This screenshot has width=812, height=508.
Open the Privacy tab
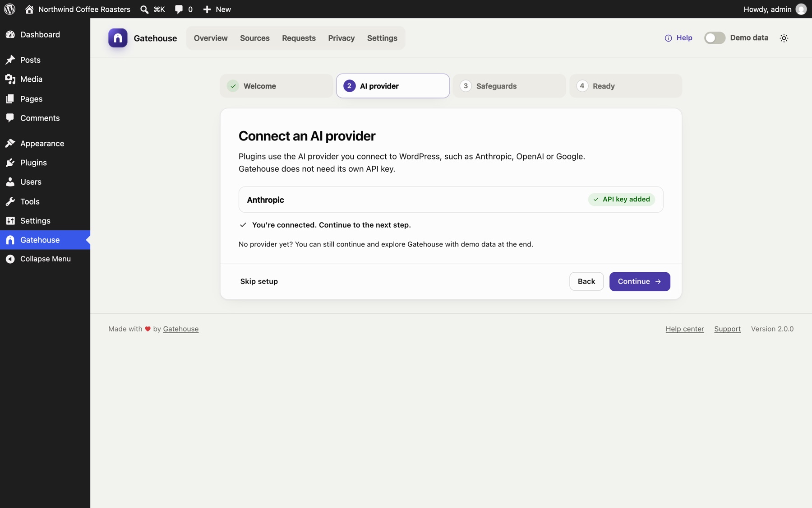point(341,38)
